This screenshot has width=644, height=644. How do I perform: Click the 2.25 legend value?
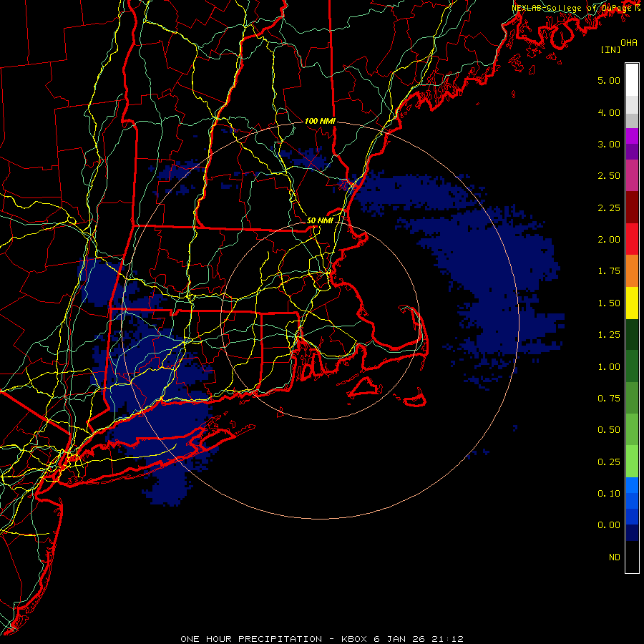pyautogui.click(x=609, y=208)
